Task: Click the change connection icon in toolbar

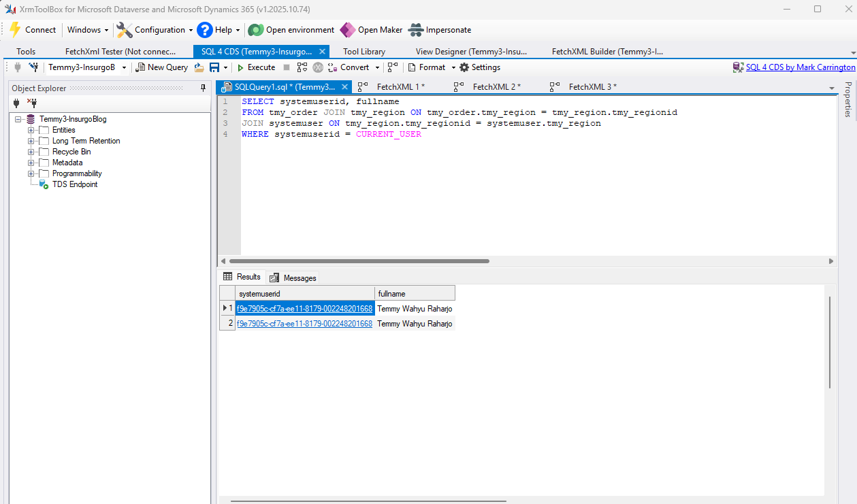Action: [33, 67]
